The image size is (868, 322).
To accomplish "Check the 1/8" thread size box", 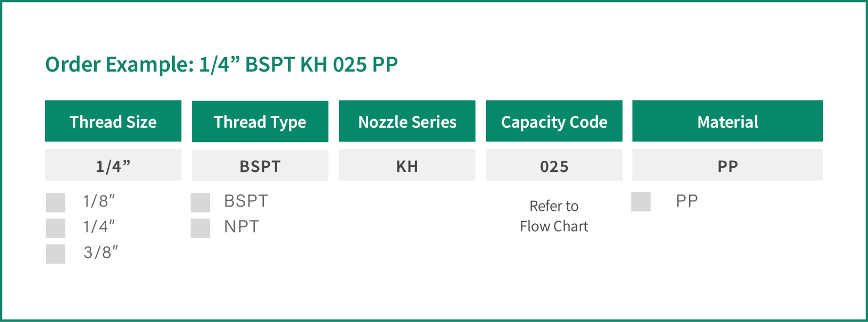I will (56, 203).
